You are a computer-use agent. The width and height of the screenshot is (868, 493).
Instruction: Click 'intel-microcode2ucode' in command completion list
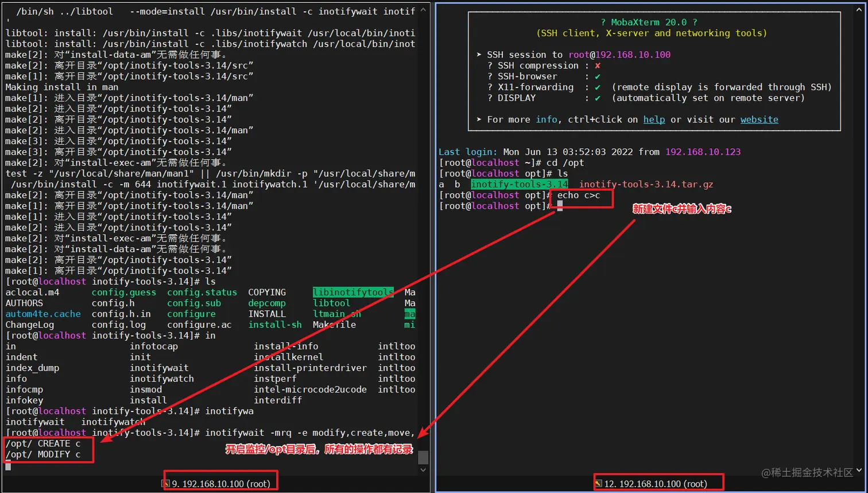tap(310, 390)
